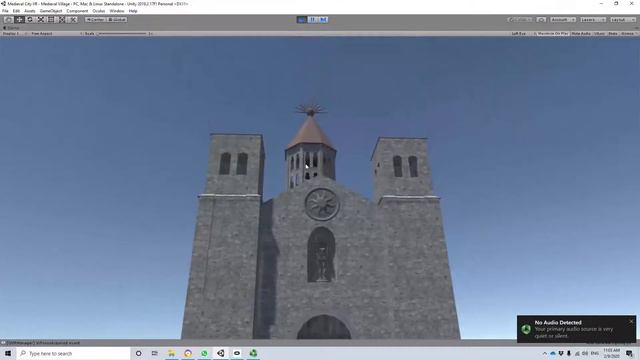Open the volume control in tray

[585, 353]
